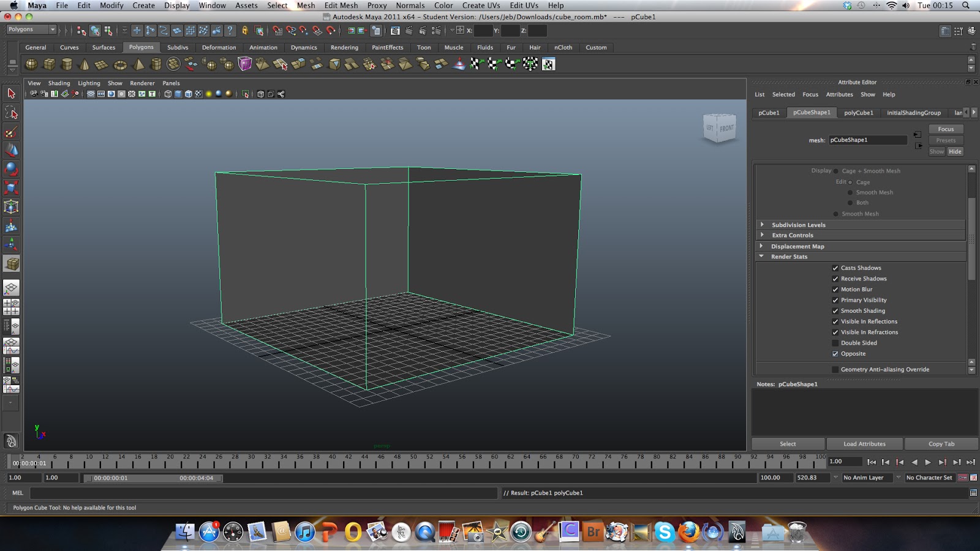Switch to the Surfaces shelf tab
The height and width of the screenshot is (551, 980).
tap(104, 47)
